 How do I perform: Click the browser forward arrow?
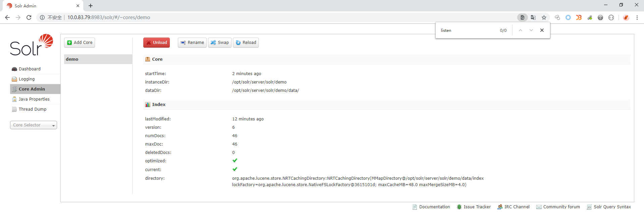point(18,17)
